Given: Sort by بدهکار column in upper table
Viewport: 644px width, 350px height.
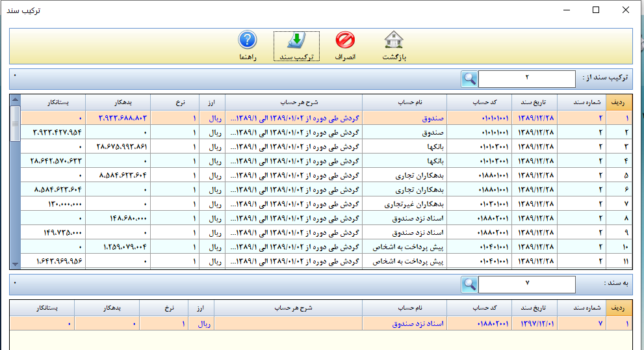Looking at the screenshot, I should click(118, 103).
